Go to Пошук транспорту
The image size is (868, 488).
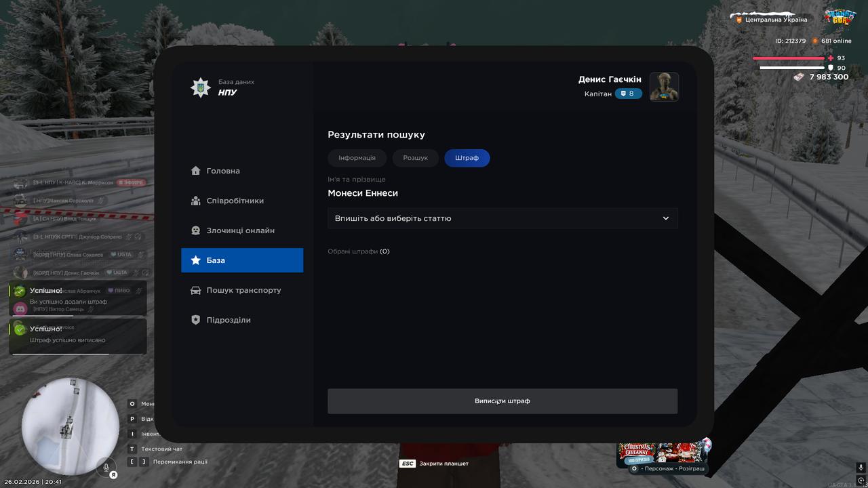click(x=242, y=290)
